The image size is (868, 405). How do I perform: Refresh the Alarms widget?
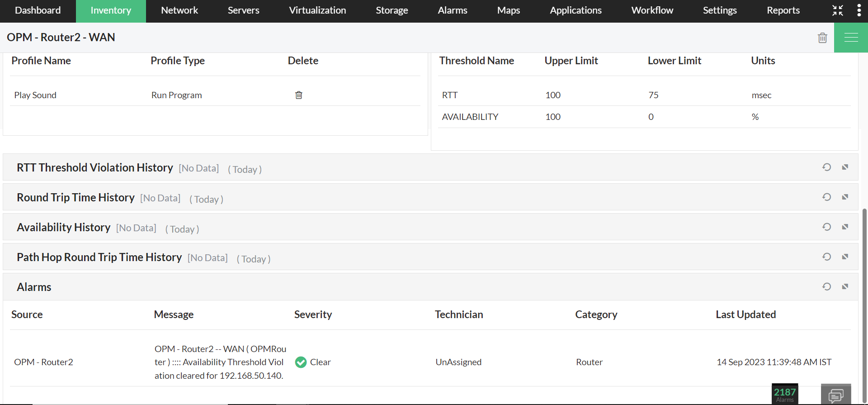pos(826,287)
